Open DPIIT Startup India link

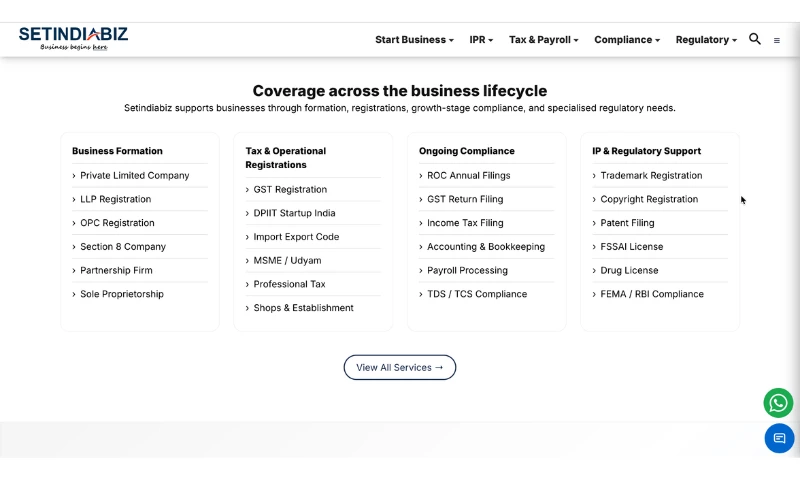[x=294, y=213]
